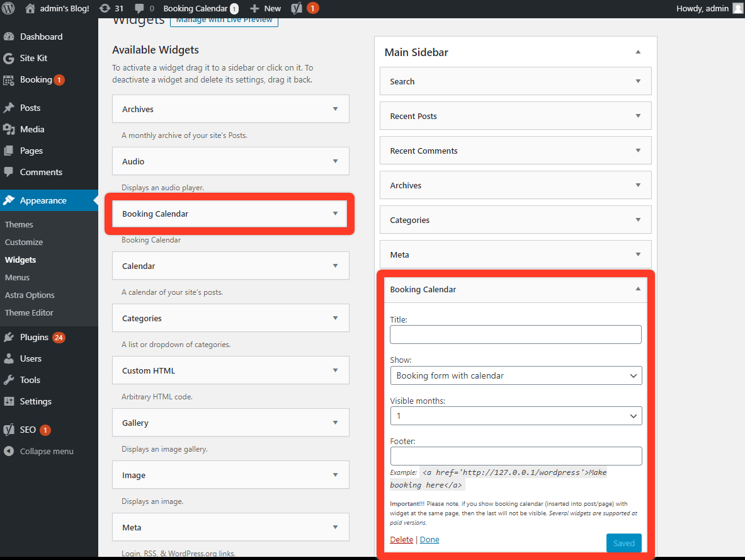Screen dimensions: 745x560
Task: Click the Media sidebar icon
Action: (x=9, y=129)
